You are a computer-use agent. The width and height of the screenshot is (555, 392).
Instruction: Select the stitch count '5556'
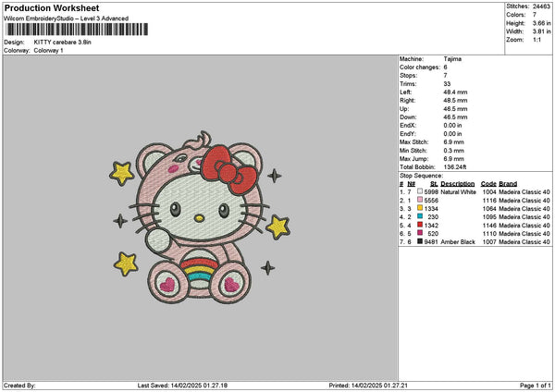[x=431, y=201]
